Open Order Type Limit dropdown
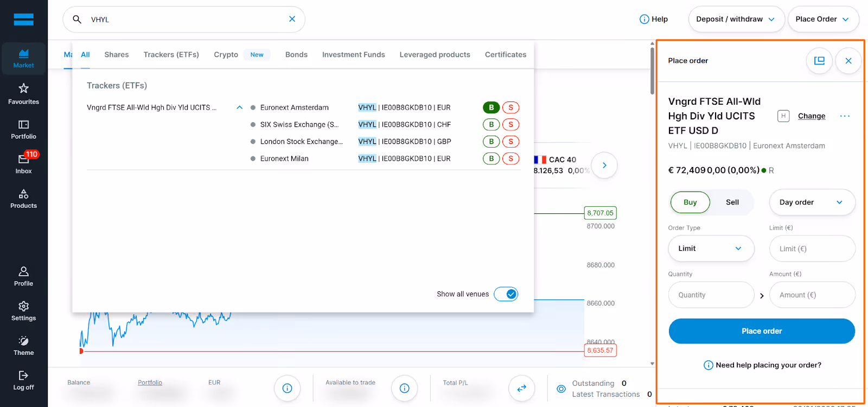Viewport: 868px width, 407px height. pyautogui.click(x=711, y=249)
